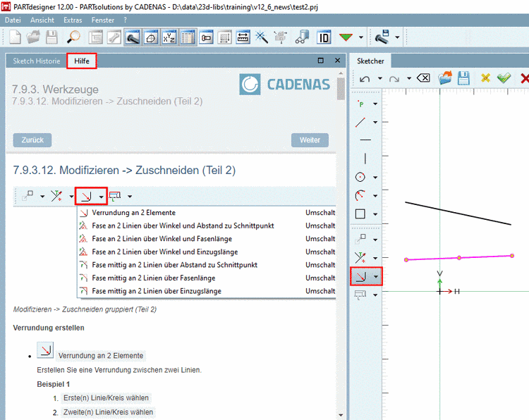
Task: Select the Rectangle tool in Sketcher sidebar
Action: click(360, 214)
